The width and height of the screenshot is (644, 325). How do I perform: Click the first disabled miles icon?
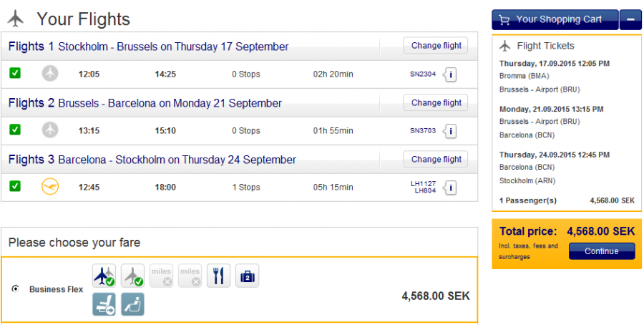coord(161,276)
